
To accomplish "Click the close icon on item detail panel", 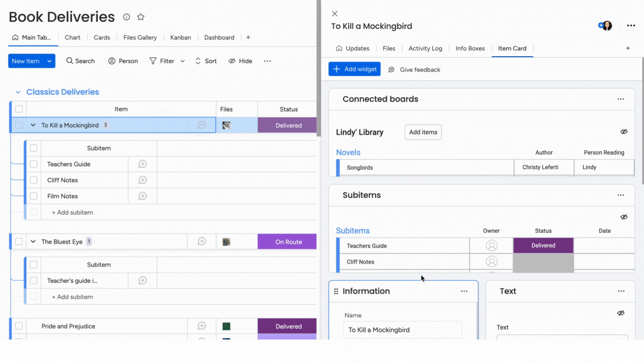I will tap(335, 13).
